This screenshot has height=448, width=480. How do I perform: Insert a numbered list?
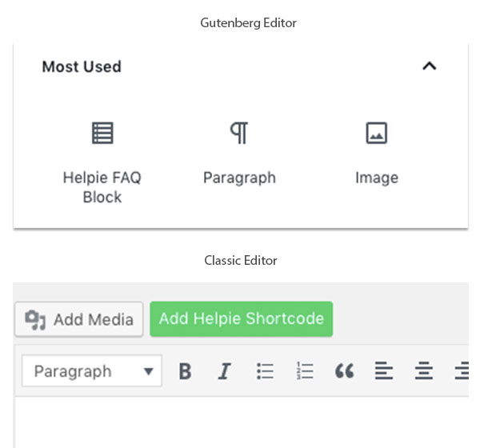click(305, 371)
